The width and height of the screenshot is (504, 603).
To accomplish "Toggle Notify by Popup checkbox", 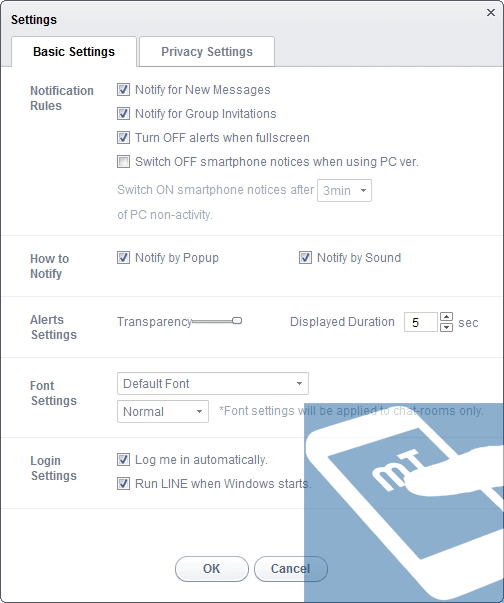I will [x=123, y=258].
